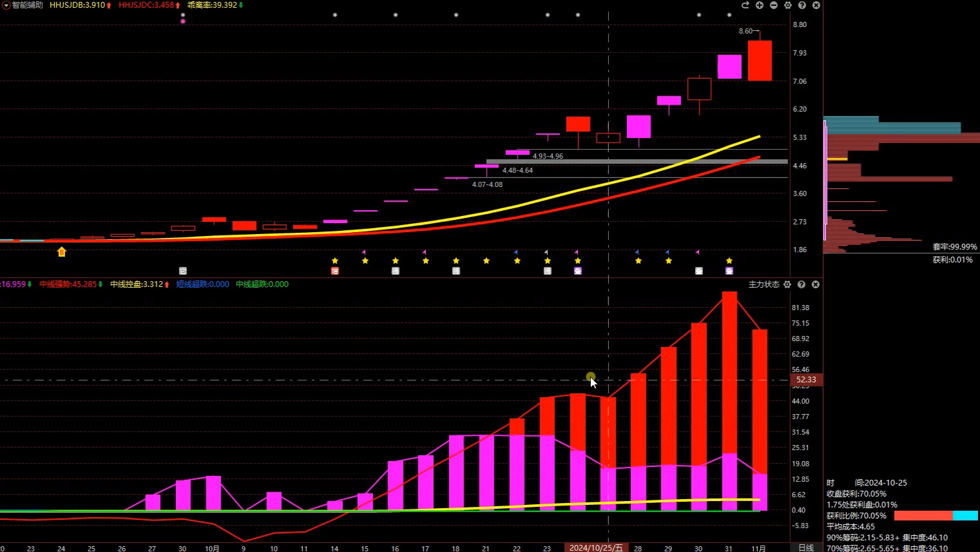Open the purple info icon under October 24
The height and width of the screenshot is (552, 980).
click(x=578, y=271)
